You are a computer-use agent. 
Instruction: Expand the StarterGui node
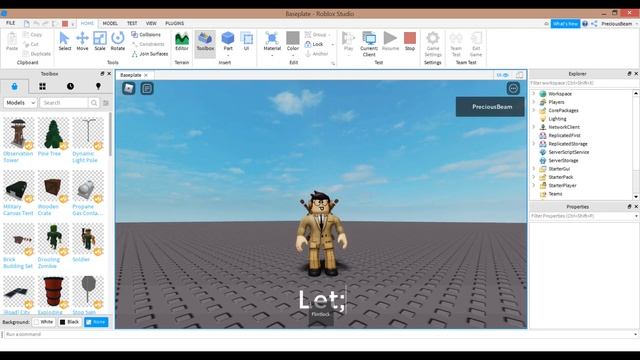click(534, 169)
